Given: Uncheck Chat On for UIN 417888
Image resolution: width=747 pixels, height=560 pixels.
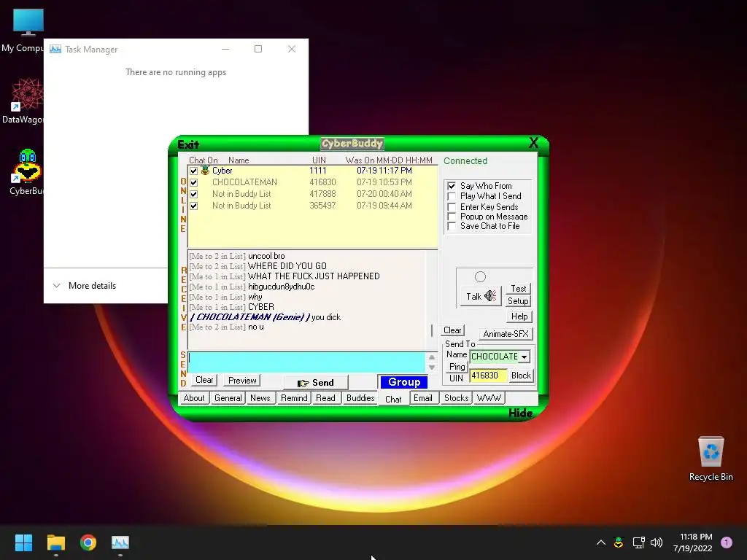Looking at the screenshot, I should pyautogui.click(x=194, y=194).
